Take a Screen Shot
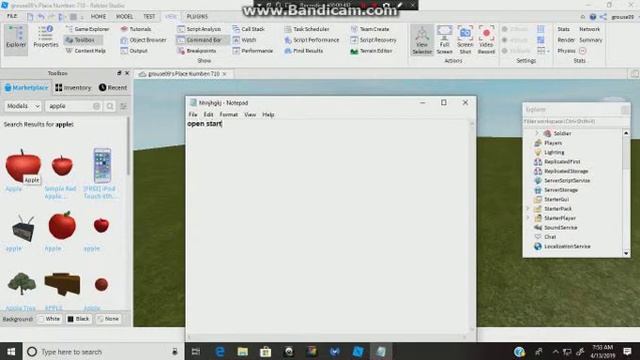Viewport: 640px width, 360px height. tap(465, 40)
